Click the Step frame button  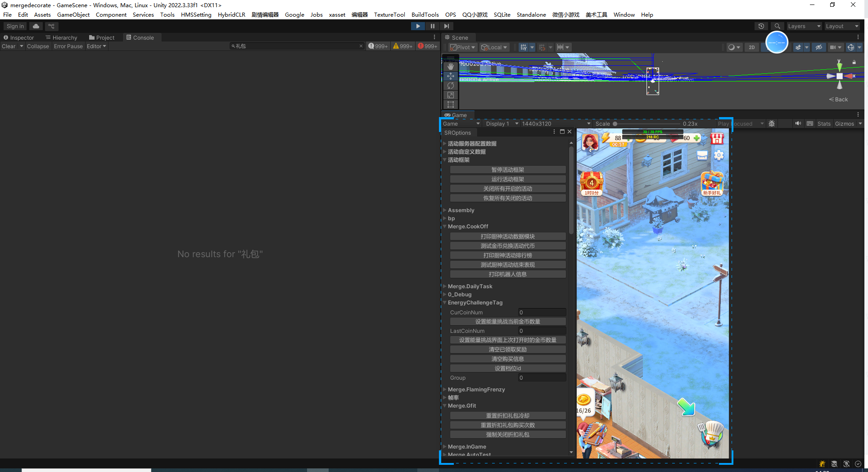point(446,26)
